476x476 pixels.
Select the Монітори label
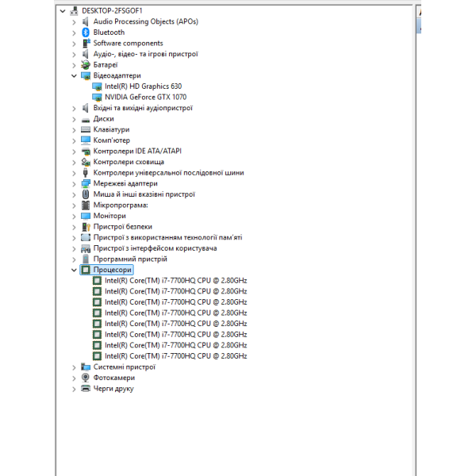(109, 216)
